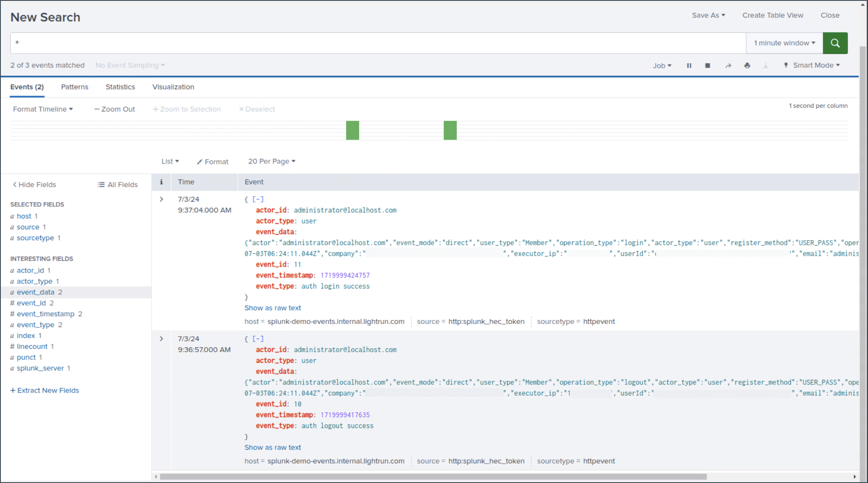868x483 pixels.
Task: Collapse second event JSON with [-] toggle
Action: [258, 339]
